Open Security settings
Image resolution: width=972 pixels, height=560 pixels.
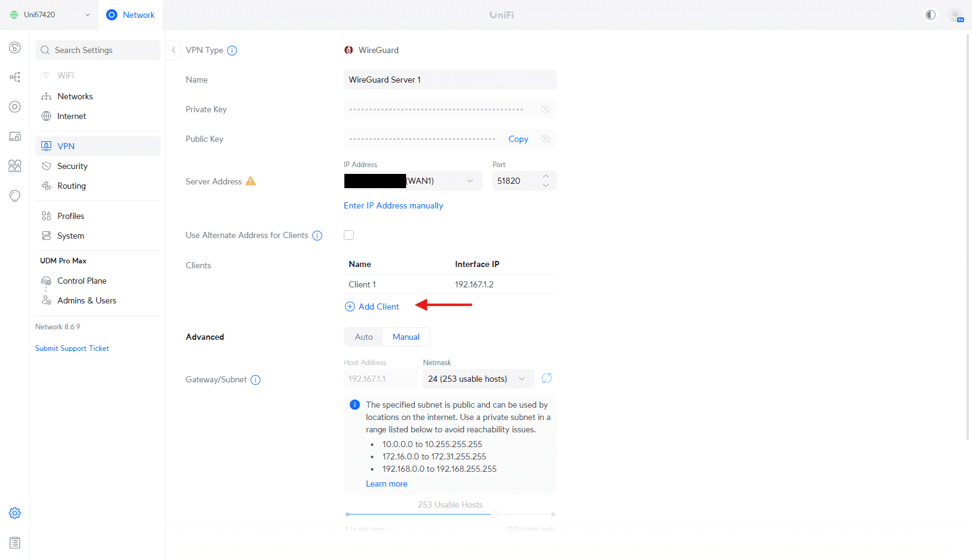[98, 166]
